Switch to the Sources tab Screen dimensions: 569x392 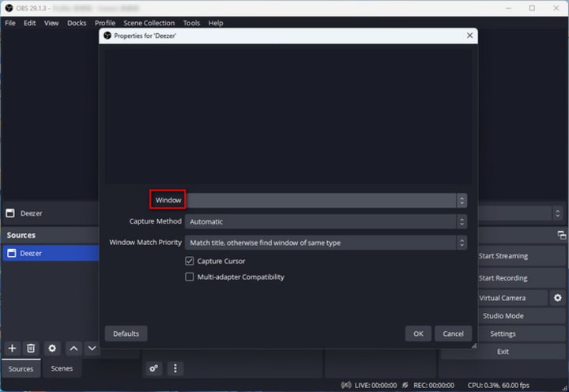coord(21,368)
